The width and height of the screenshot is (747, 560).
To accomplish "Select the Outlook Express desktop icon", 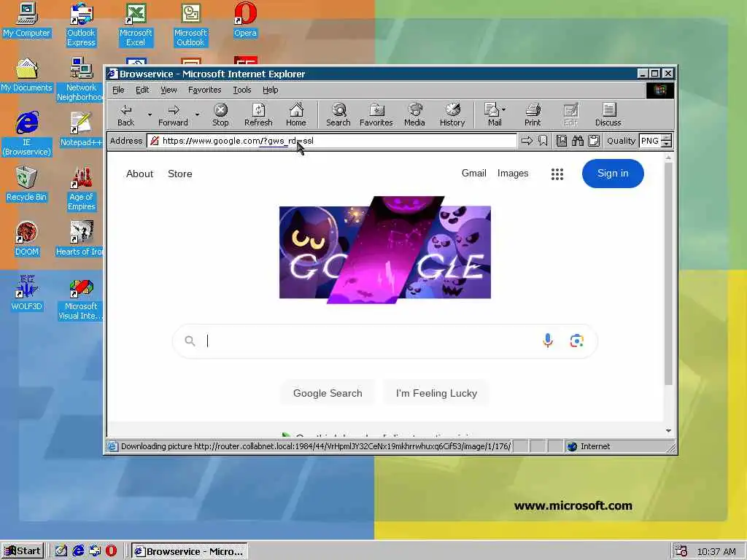I will point(81,25).
